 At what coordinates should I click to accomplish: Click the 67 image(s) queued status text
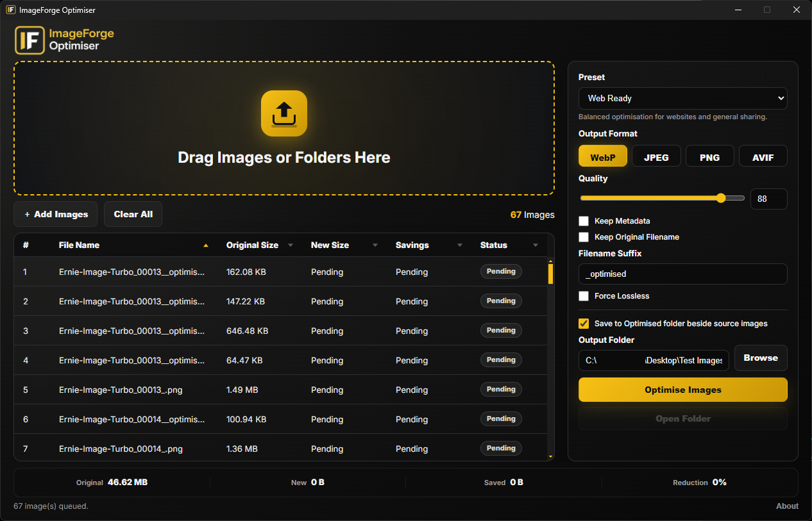[x=51, y=506]
